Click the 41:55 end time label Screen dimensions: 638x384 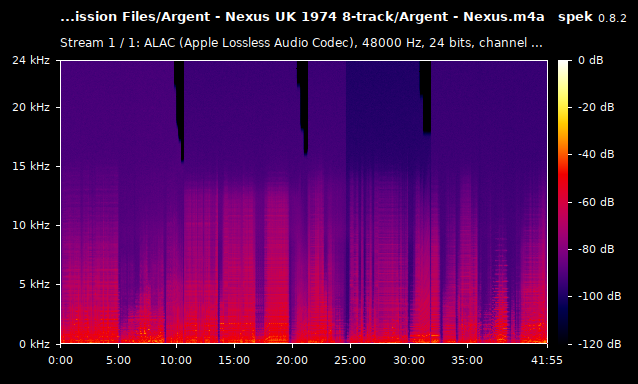[547, 360]
